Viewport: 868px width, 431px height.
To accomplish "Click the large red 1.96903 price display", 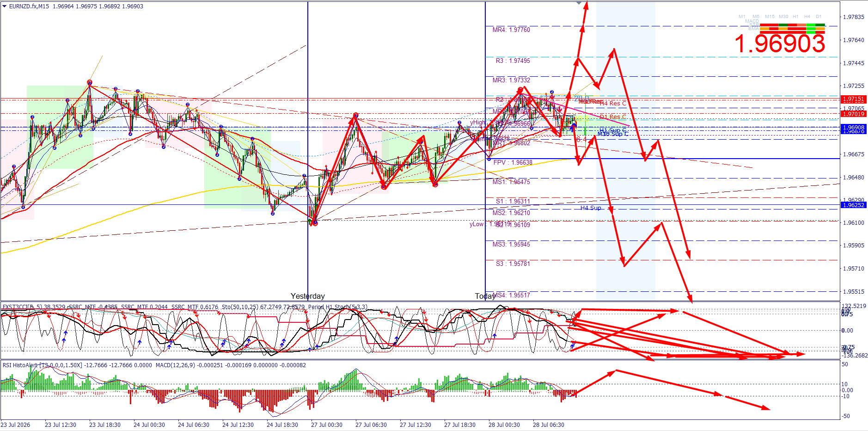I will click(780, 44).
